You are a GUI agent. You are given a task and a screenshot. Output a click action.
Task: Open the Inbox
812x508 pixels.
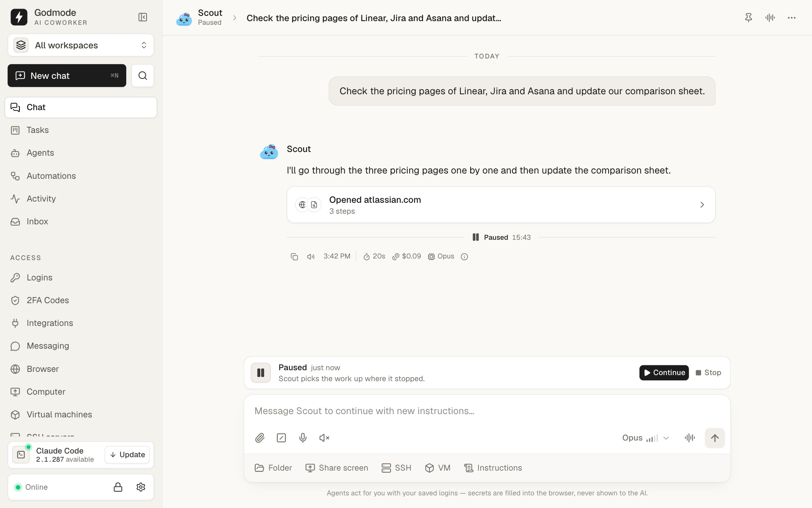81,221
